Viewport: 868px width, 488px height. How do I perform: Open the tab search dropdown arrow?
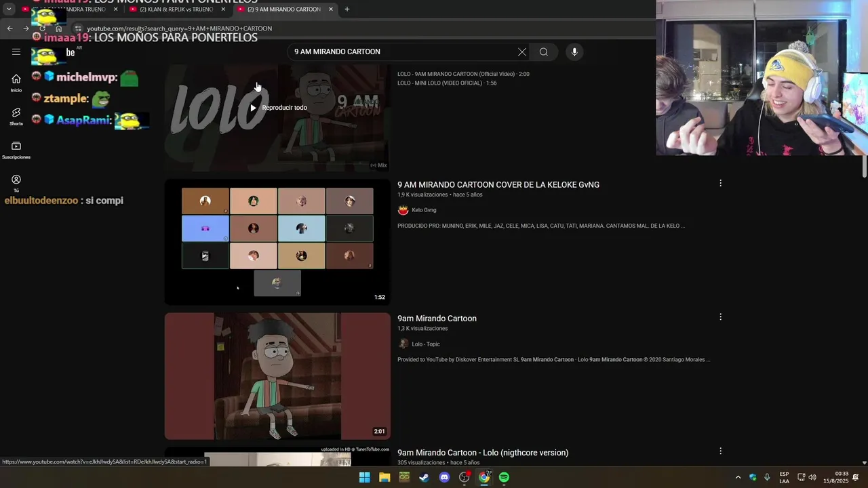9,9
